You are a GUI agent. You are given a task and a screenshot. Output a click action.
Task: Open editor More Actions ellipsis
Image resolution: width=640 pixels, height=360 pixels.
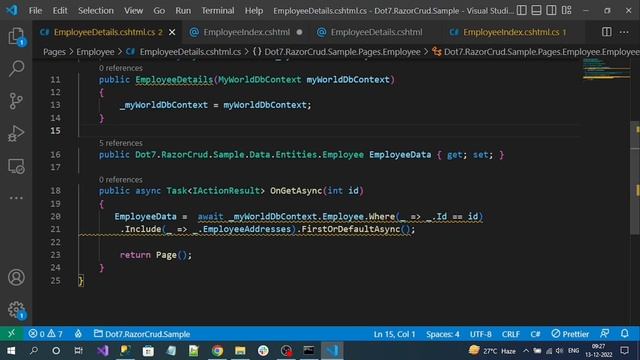[624, 32]
